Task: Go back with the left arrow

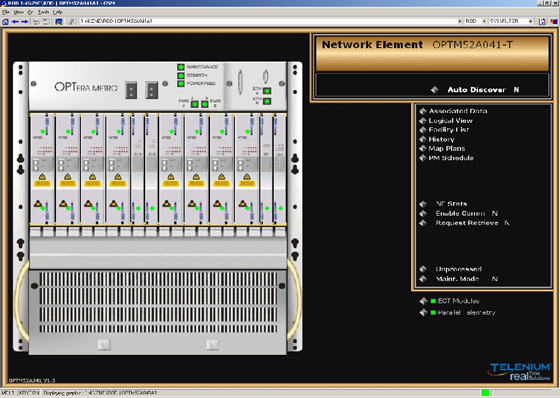Action: [x=15, y=21]
